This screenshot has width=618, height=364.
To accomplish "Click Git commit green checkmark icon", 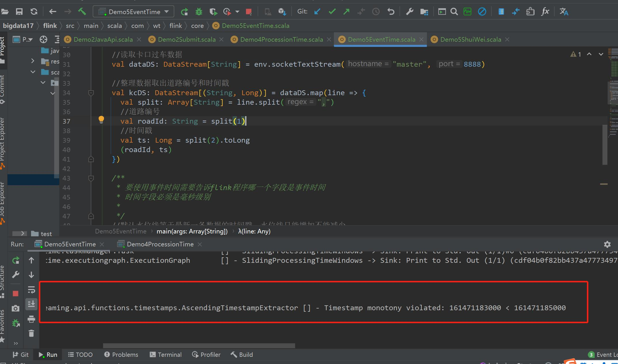I will (332, 12).
